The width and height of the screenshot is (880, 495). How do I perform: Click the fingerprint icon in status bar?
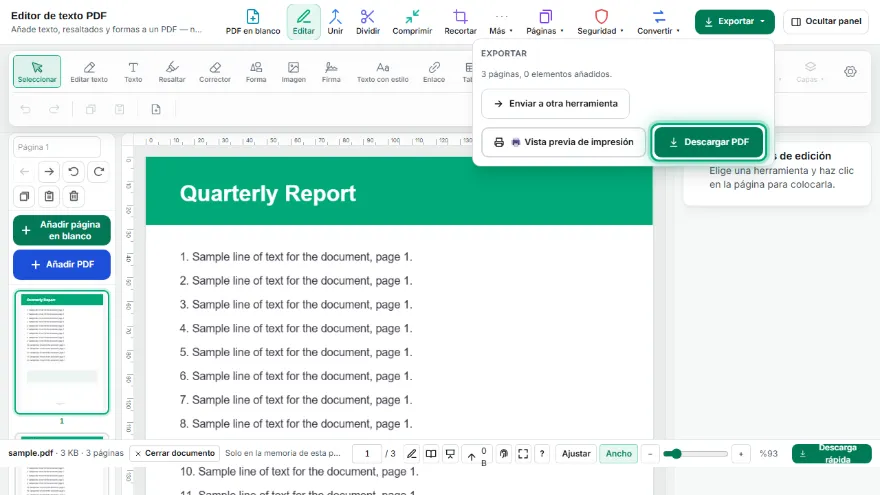pos(504,453)
